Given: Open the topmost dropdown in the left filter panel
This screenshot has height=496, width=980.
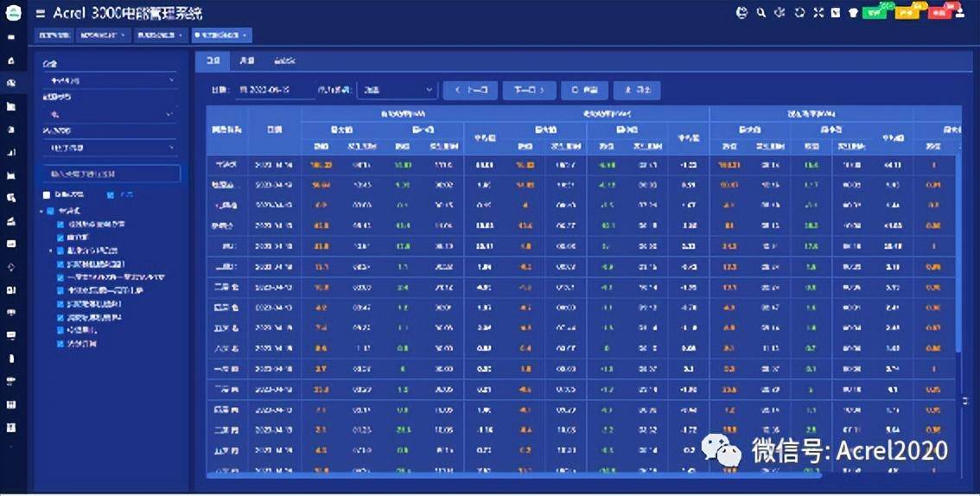Looking at the screenshot, I should [111, 80].
